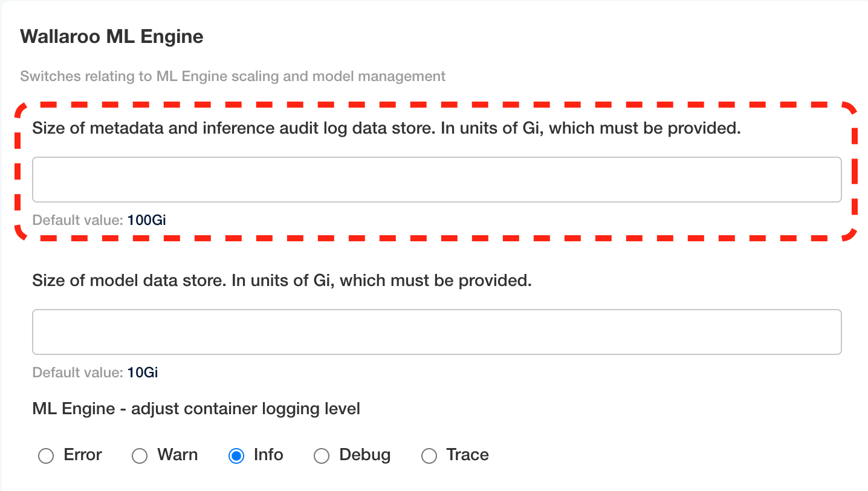Click the 'Info' text label
Viewport: 868px width, 491px height.
point(268,455)
